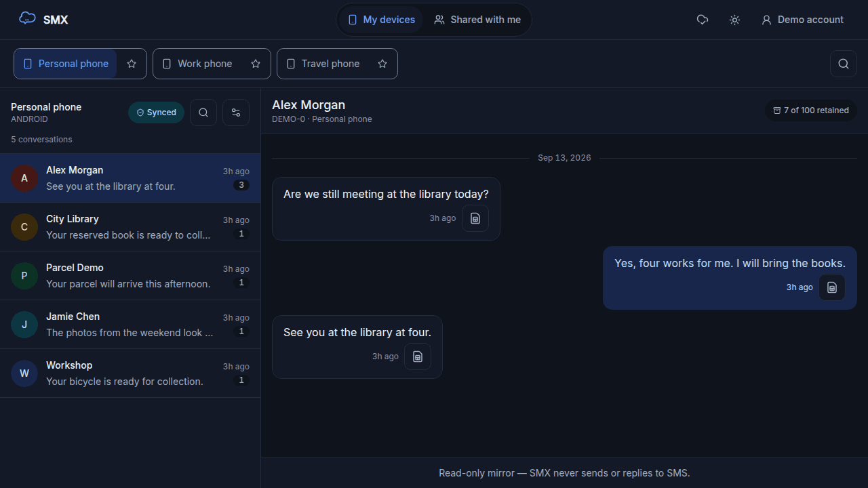Image resolution: width=868 pixels, height=488 pixels.
Task: Open the Jamie Chen conversation
Action: click(x=130, y=325)
